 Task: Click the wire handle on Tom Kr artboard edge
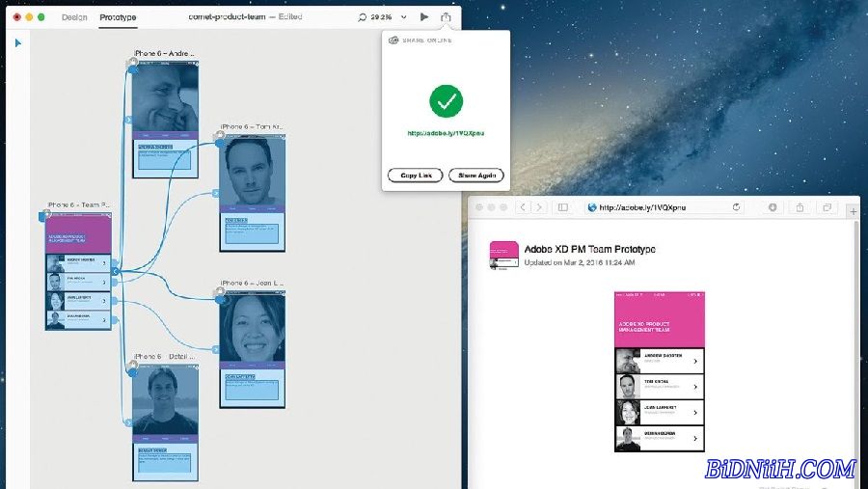tap(216, 193)
